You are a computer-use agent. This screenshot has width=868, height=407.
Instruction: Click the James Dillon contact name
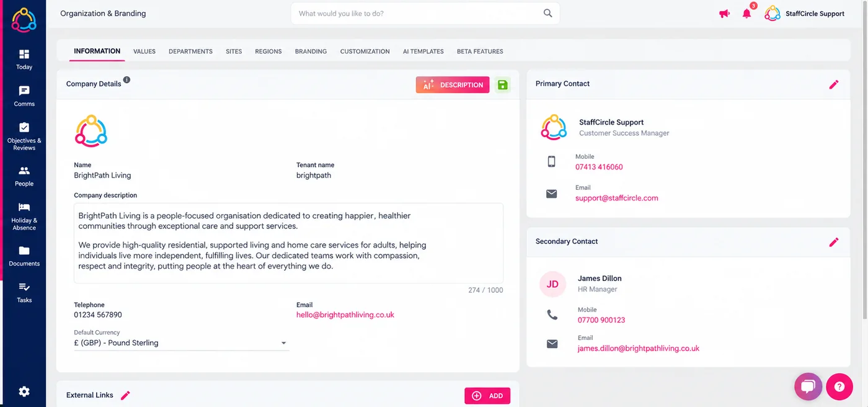[x=600, y=279]
